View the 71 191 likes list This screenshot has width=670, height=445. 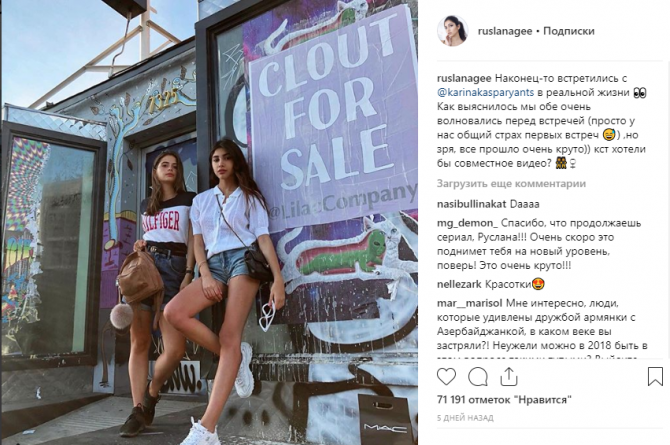(x=504, y=400)
